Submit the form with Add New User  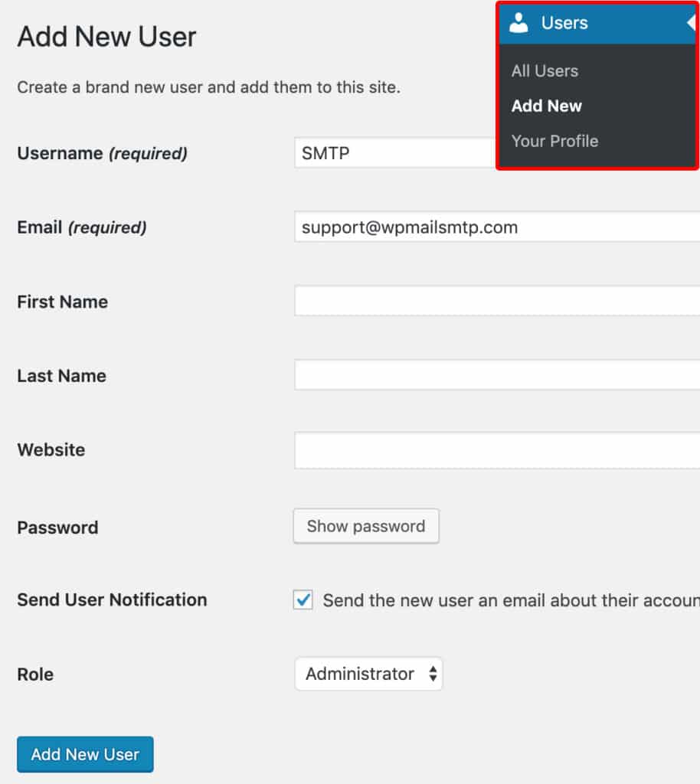click(84, 754)
